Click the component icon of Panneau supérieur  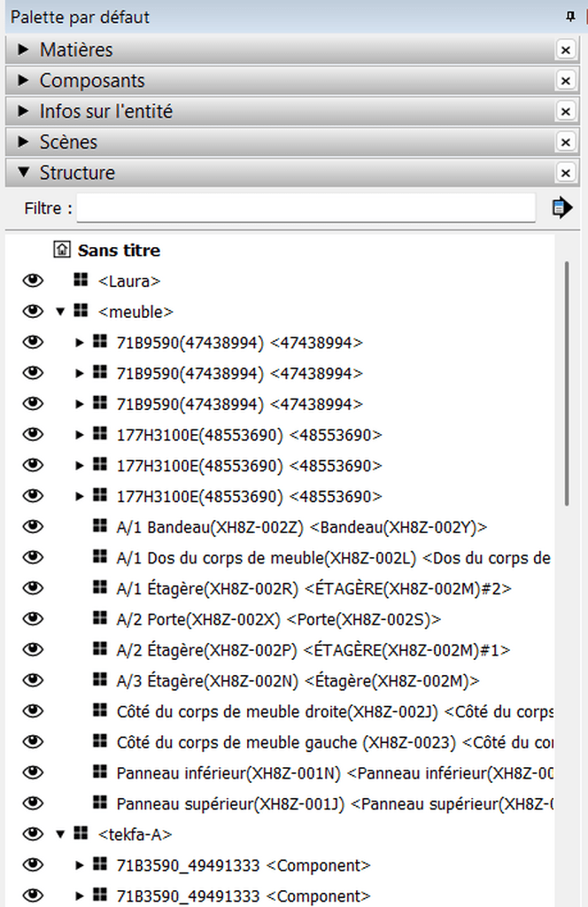100,803
